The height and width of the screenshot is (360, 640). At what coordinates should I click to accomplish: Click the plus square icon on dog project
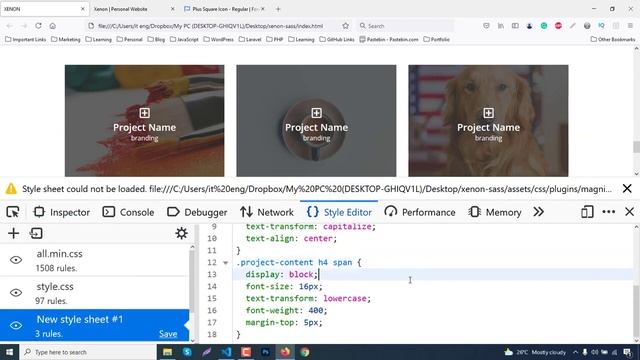[489, 113]
